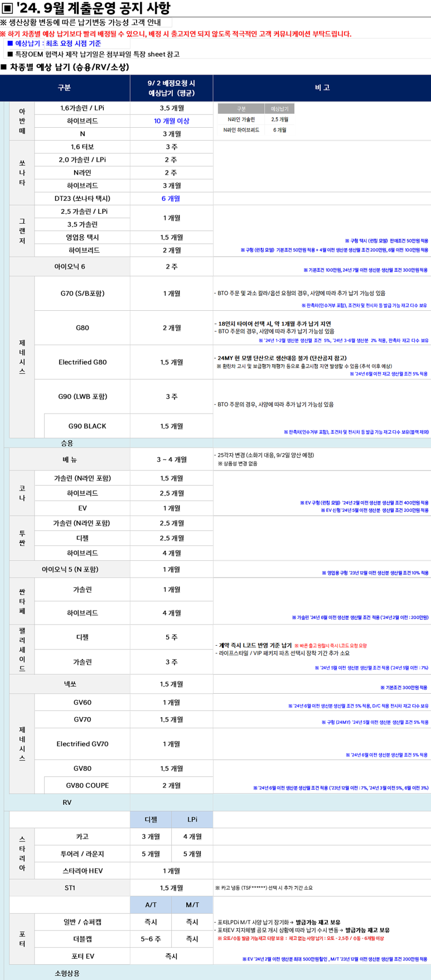Select the 아이오닉 5 (N 포함) cell
This screenshot has width=431, height=980.
pyautogui.click(x=70, y=569)
